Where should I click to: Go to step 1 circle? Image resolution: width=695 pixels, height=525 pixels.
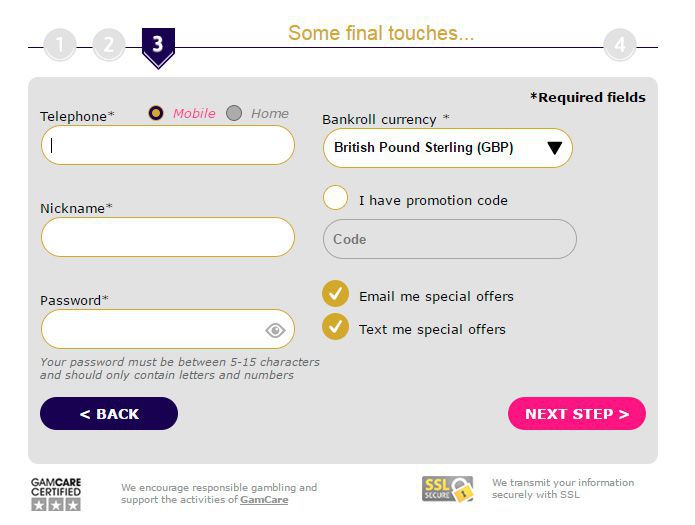[x=60, y=45]
